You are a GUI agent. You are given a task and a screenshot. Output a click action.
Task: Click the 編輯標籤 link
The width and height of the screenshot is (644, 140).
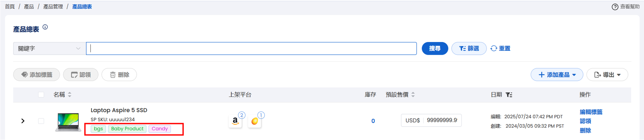coord(591,112)
